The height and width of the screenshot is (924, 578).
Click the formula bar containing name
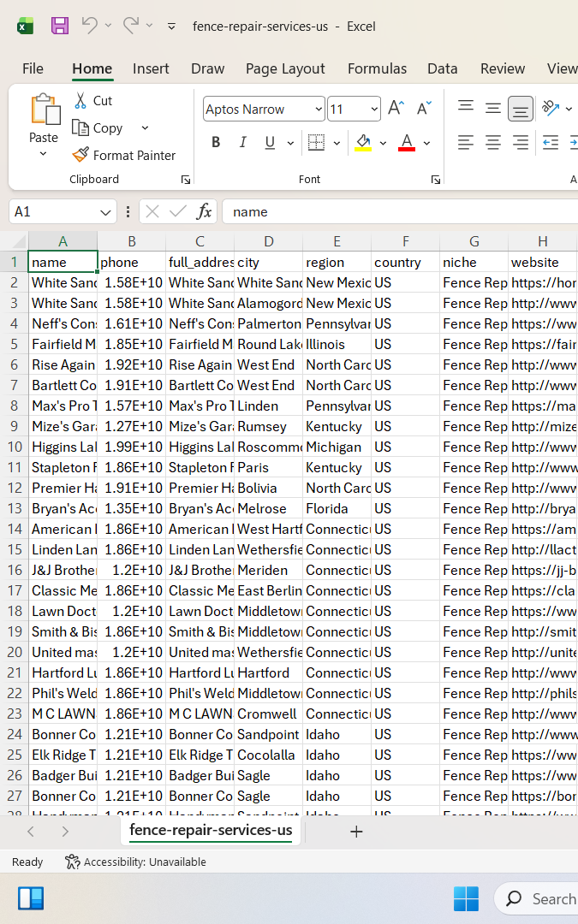[x=400, y=211]
